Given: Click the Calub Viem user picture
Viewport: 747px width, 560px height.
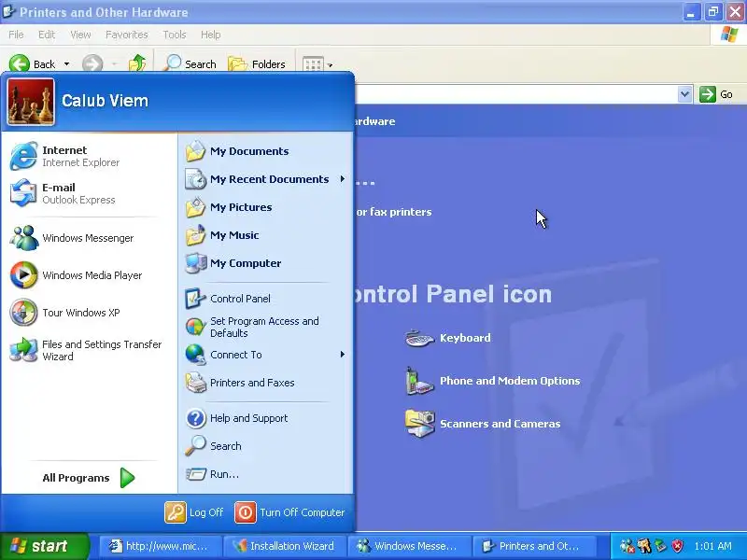Looking at the screenshot, I should (31, 102).
